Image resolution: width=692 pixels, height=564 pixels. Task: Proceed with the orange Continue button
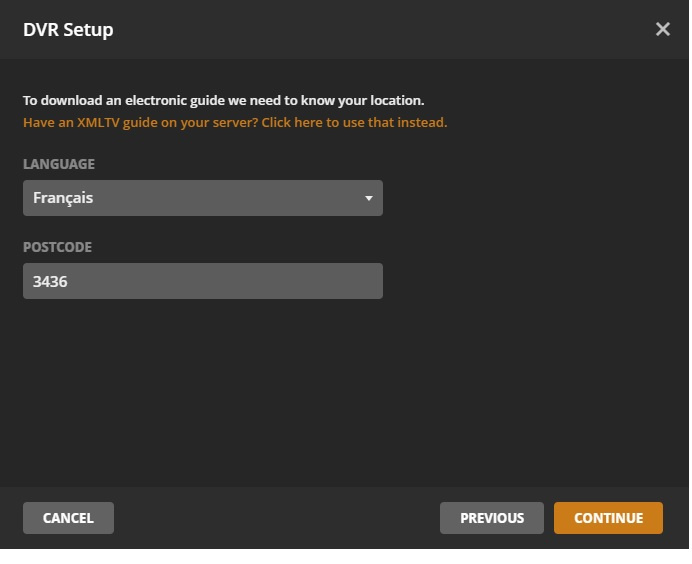[x=608, y=518]
